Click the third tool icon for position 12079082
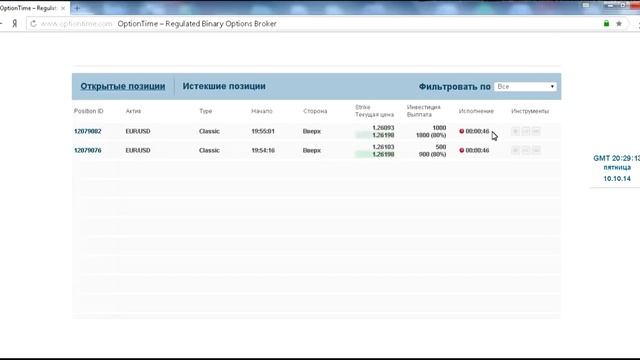The image size is (640, 360). (x=536, y=131)
